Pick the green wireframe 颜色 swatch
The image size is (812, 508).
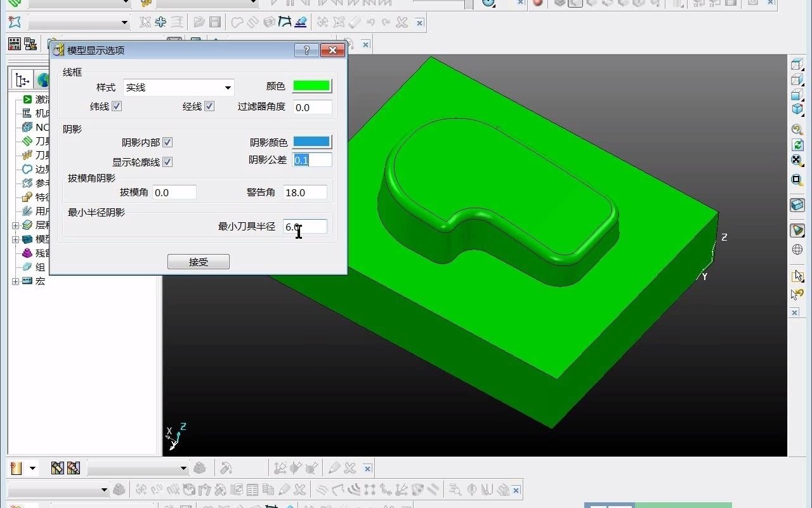coord(311,86)
